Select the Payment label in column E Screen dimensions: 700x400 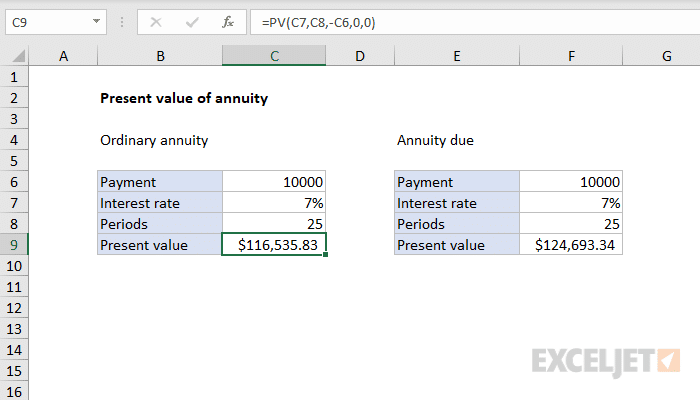point(457,182)
